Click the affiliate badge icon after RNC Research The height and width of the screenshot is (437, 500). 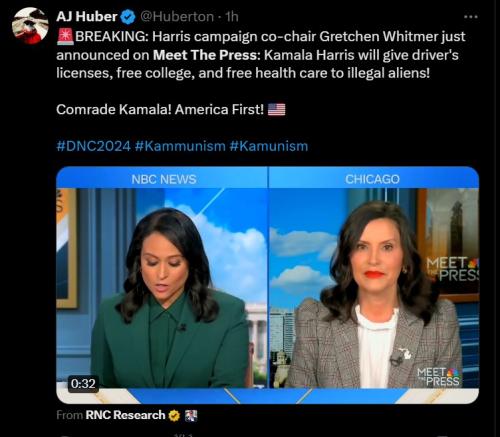pyautogui.click(x=191, y=416)
